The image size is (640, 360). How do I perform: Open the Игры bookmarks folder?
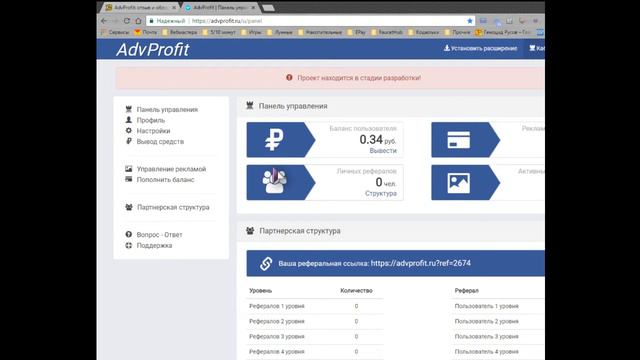coord(251,32)
